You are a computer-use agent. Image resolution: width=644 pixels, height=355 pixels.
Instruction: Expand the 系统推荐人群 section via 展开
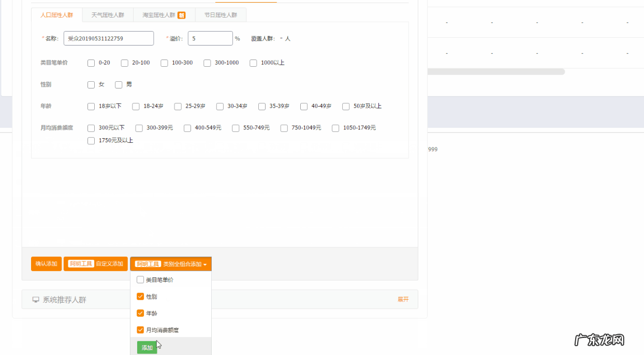click(403, 299)
